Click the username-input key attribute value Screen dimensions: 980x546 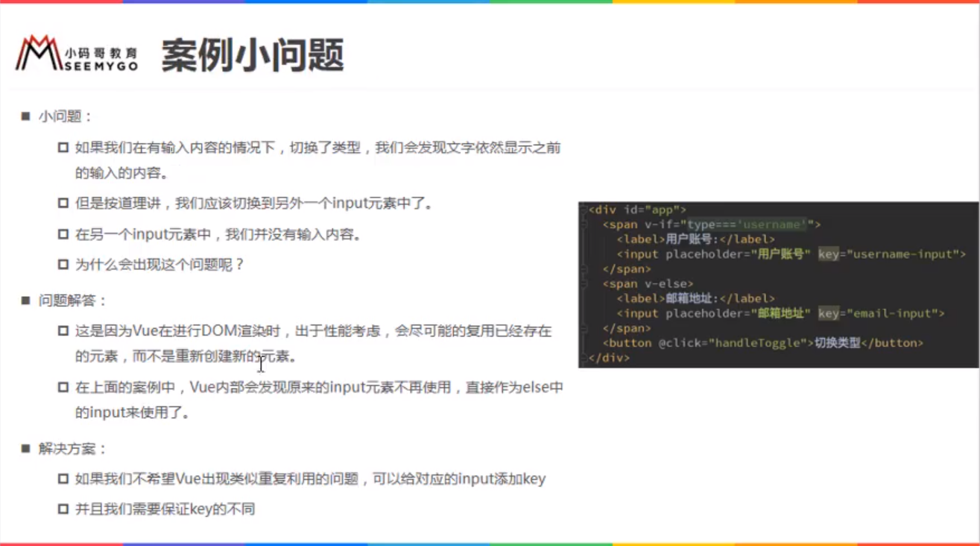[903, 254]
